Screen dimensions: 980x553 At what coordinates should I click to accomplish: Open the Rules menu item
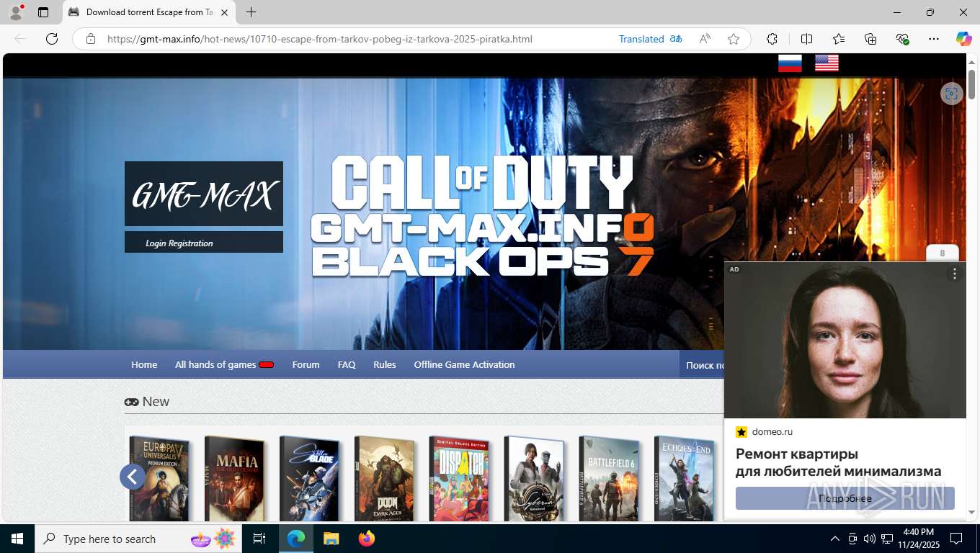tap(385, 364)
